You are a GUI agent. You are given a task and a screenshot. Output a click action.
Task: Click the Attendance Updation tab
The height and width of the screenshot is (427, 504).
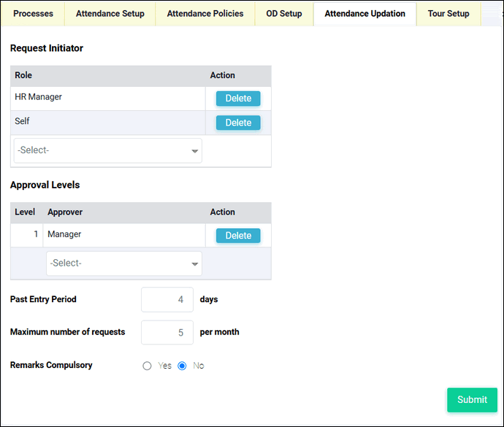tap(364, 14)
